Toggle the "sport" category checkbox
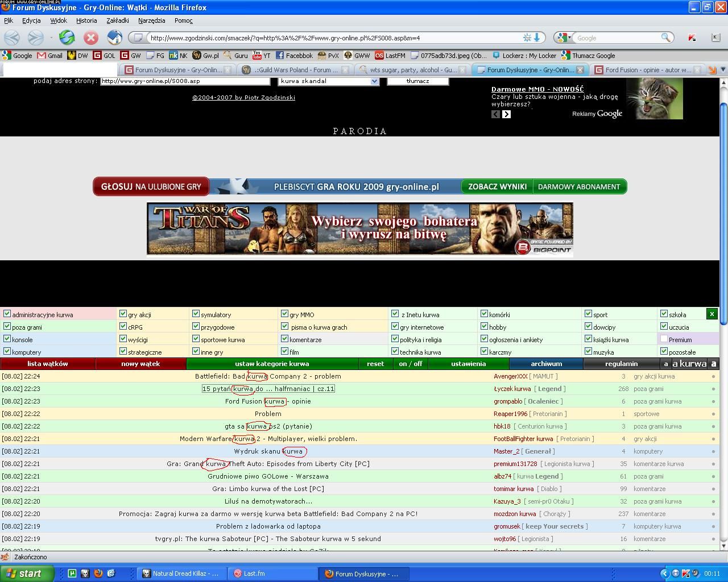This screenshot has height=582, width=728. [588, 314]
